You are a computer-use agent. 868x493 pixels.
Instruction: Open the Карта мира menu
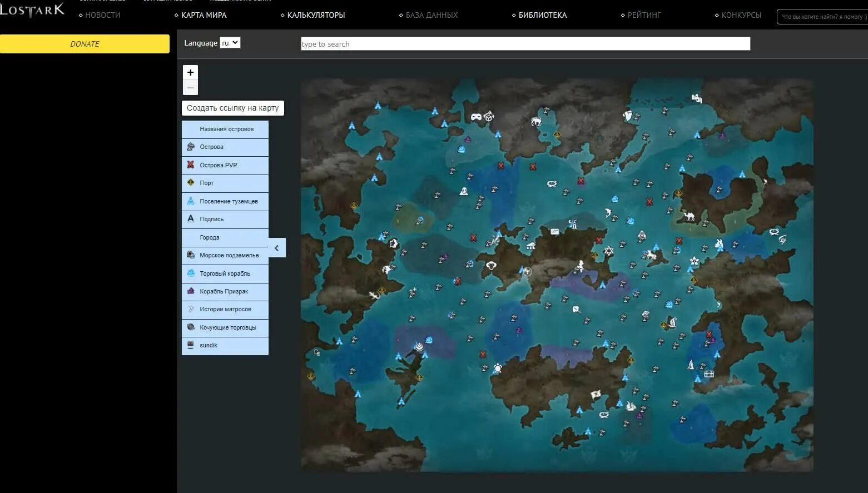click(204, 15)
